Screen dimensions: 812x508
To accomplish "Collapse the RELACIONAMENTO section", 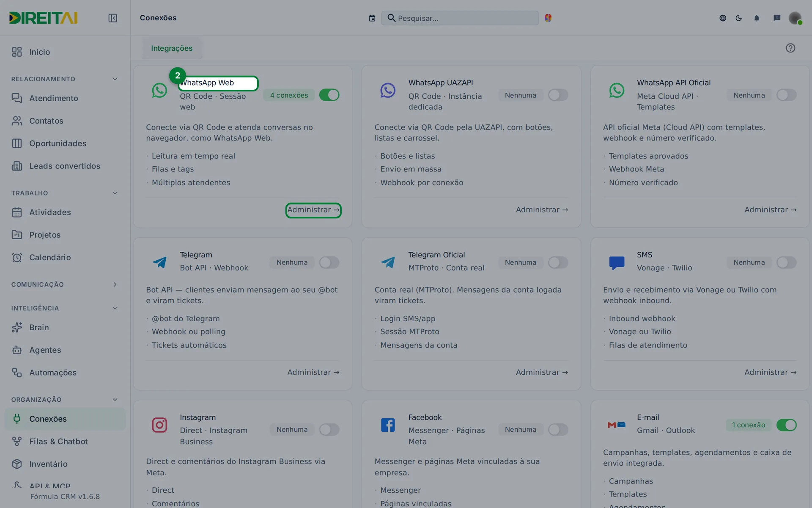I will click(x=115, y=79).
